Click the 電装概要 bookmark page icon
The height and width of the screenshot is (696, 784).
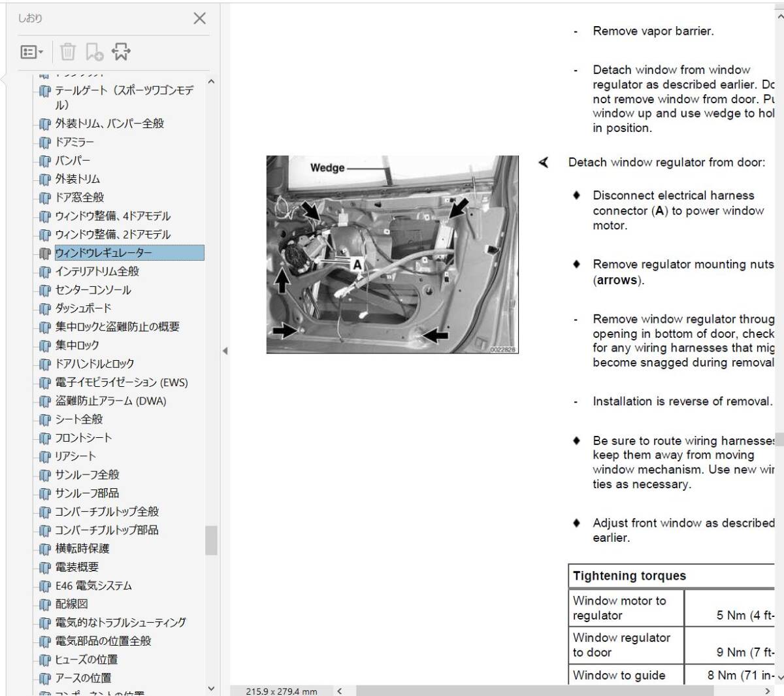(x=44, y=567)
